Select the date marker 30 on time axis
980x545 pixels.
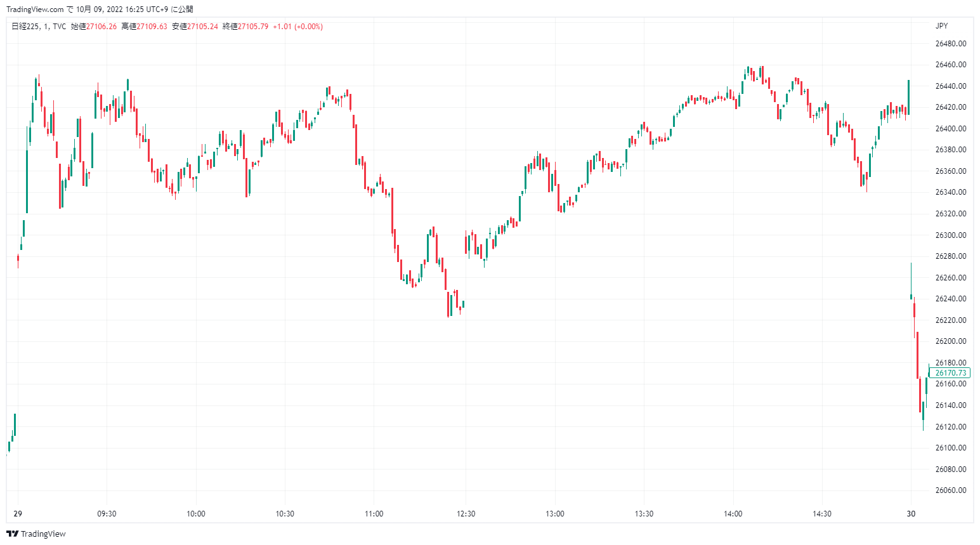911,514
